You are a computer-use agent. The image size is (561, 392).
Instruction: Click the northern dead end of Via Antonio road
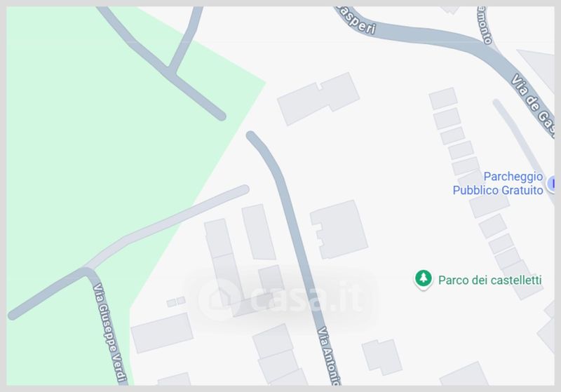[x=251, y=136]
